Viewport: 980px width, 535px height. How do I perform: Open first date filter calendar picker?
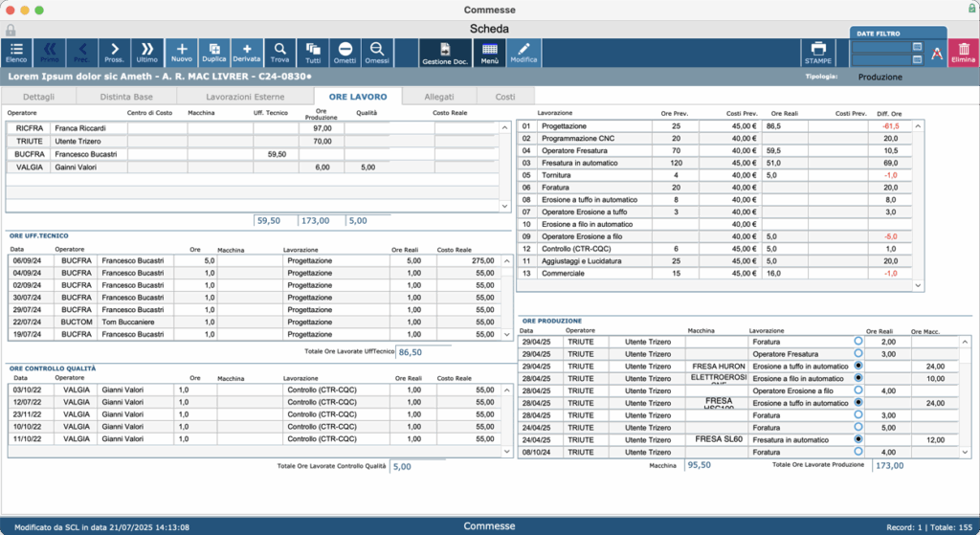(917, 47)
